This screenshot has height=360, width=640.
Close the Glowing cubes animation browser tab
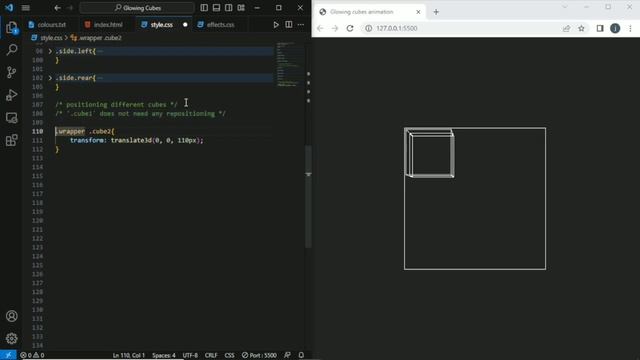tap(418, 12)
